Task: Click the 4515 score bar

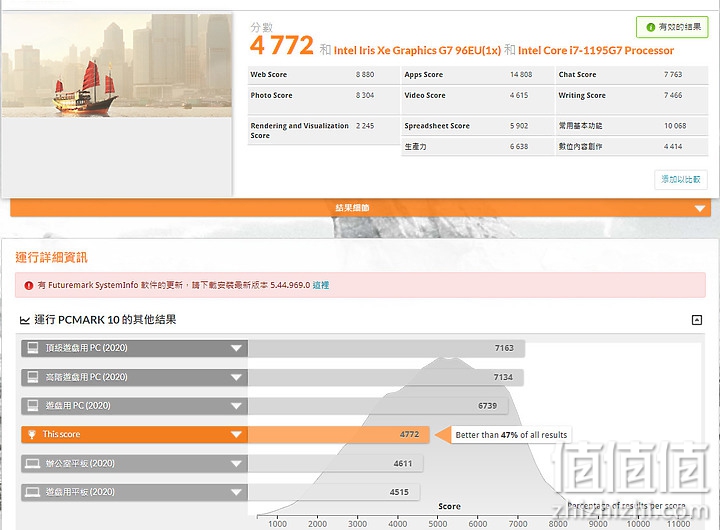Action: (x=334, y=492)
